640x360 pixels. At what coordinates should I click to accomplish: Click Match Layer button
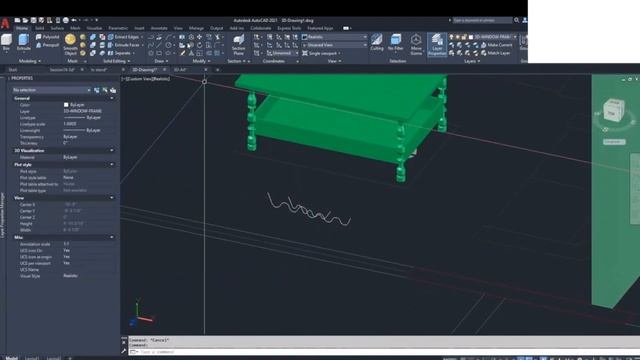(496, 53)
